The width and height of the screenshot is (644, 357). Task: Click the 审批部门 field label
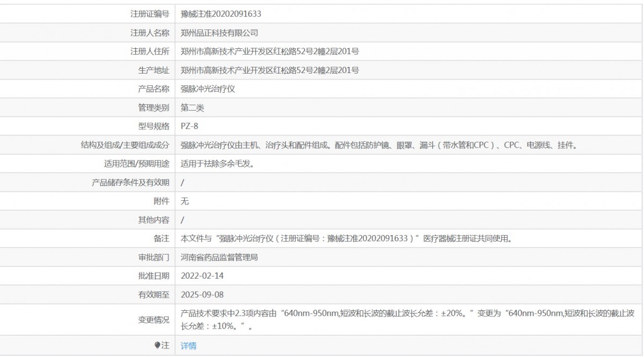(153, 257)
